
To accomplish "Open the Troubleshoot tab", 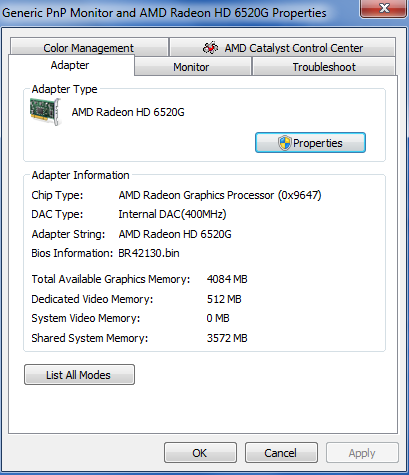I will click(x=324, y=67).
